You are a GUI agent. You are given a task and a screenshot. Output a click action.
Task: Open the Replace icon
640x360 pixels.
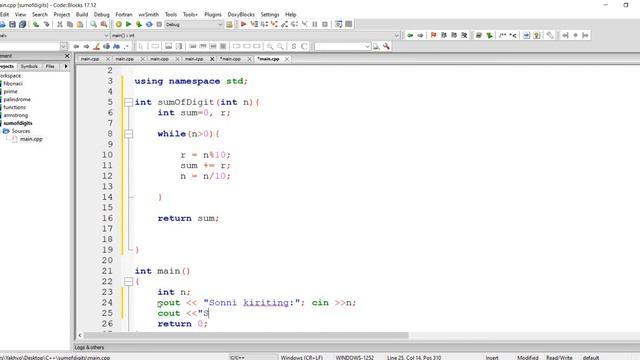point(104,24)
